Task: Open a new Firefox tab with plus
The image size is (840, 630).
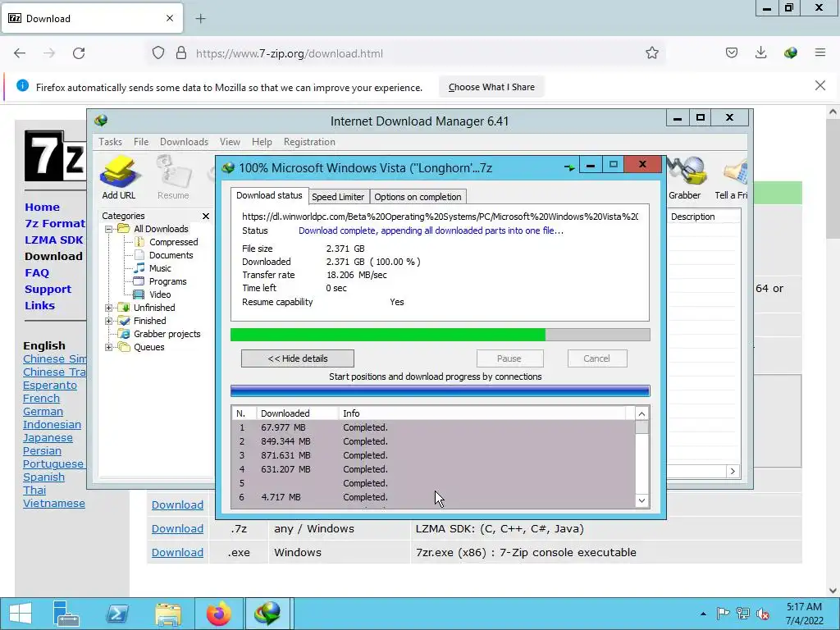Action: [x=200, y=19]
